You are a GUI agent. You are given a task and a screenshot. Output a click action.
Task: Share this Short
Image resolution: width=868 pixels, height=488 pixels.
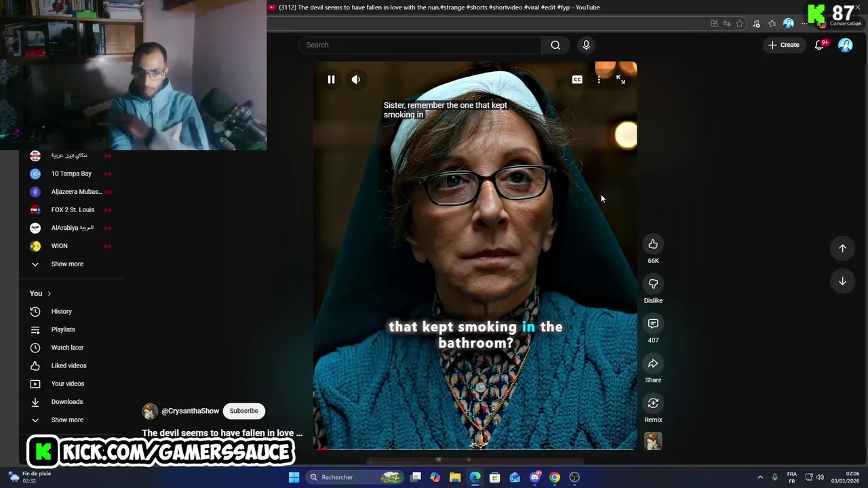653,364
